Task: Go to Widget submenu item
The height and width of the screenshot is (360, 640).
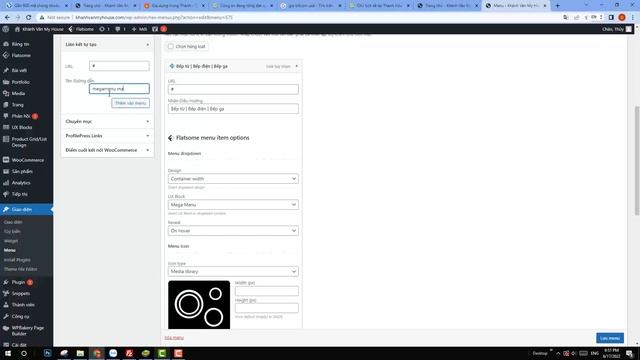Action: (11, 241)
